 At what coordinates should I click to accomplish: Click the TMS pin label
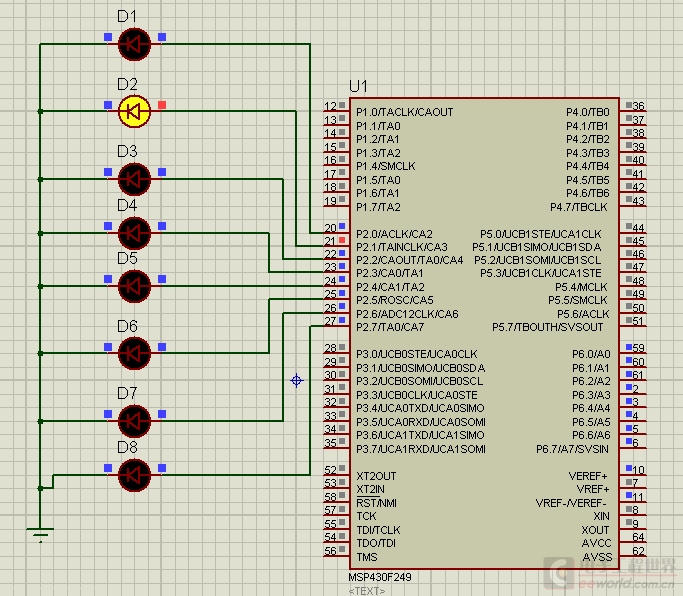[367, 557]
